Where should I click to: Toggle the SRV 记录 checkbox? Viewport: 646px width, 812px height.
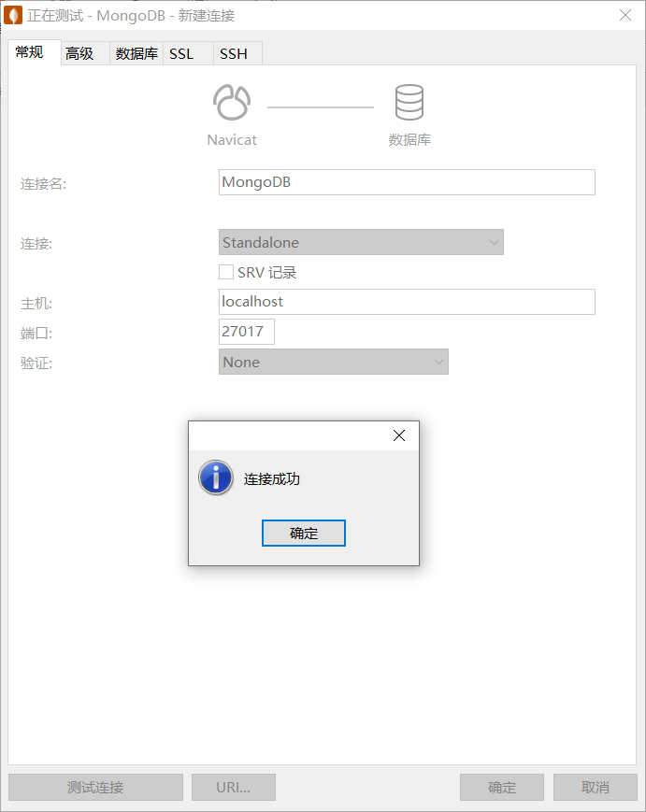click(x=226, y=272)
